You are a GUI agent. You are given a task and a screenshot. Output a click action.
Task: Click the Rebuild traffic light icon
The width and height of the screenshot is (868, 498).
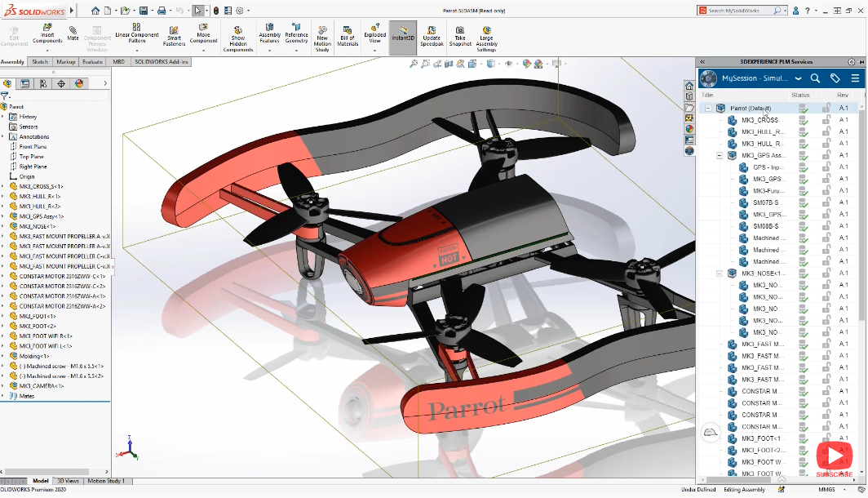coord(216,11)
